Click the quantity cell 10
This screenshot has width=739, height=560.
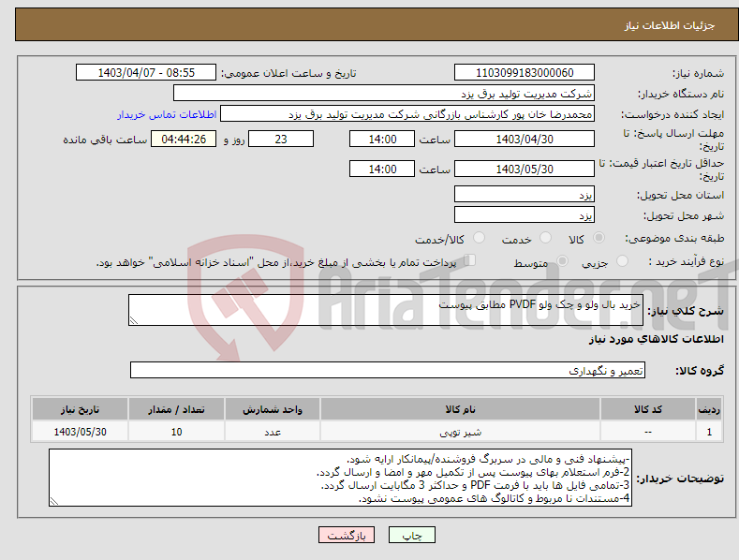(176, 432)
